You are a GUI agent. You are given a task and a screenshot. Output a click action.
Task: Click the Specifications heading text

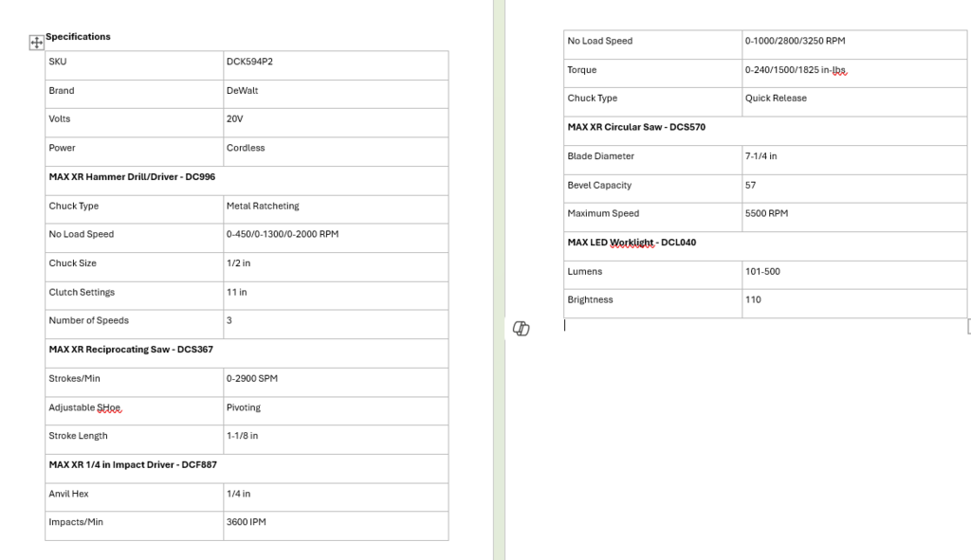click(78, 37)
